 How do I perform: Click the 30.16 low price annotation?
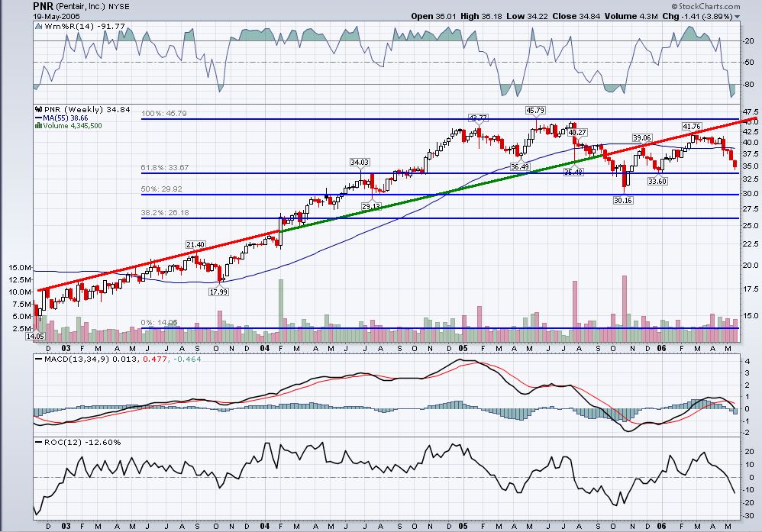623,200
